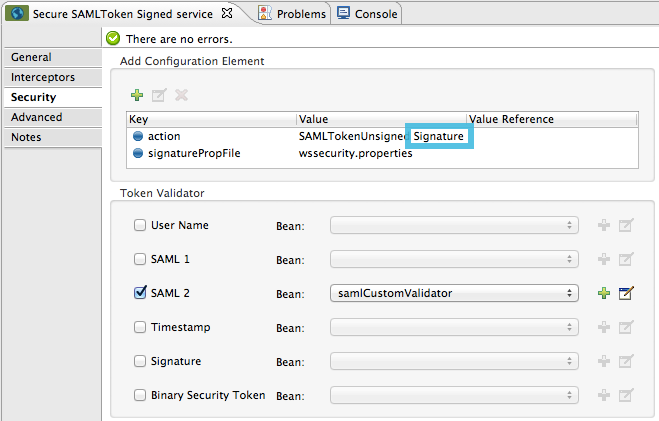Tick the Binary Security Token checkbox
This screenshot has width=659, height=421.
coord(140,395)
